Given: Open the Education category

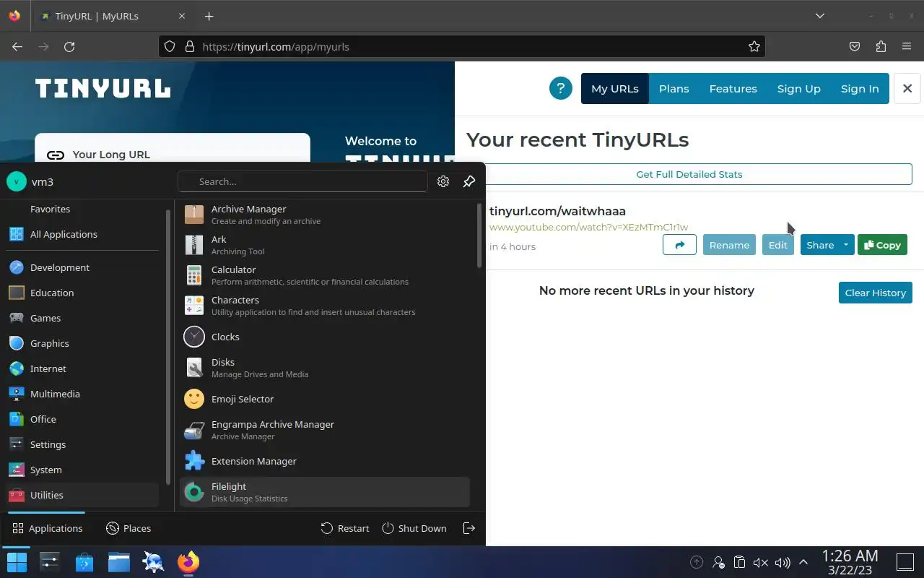Looking at the screenshot, I should [x=82, y=293].
